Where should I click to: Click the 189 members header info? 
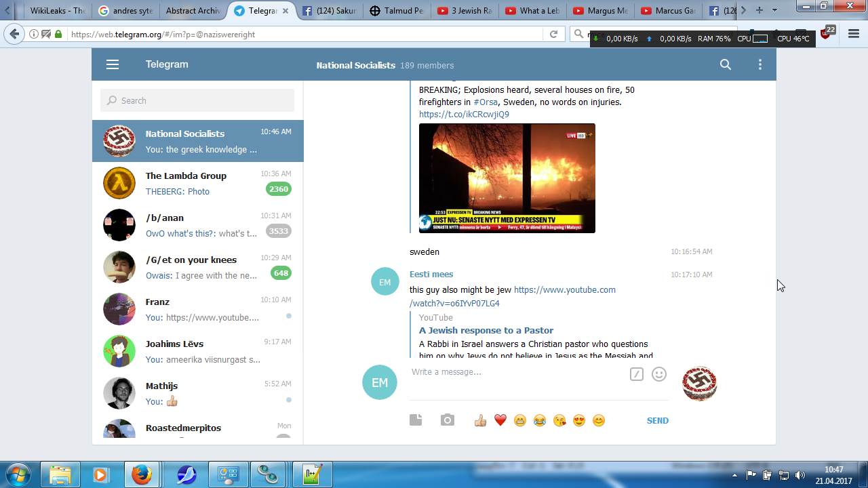(427, 65)
